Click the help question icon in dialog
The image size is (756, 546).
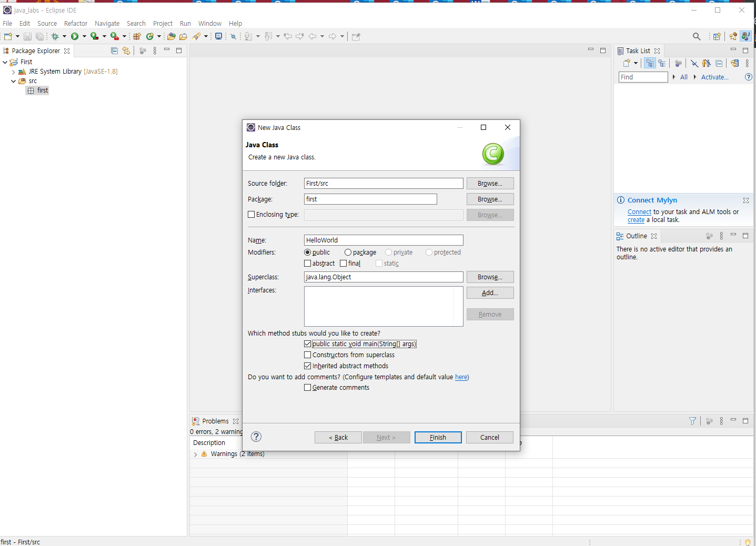256,437
